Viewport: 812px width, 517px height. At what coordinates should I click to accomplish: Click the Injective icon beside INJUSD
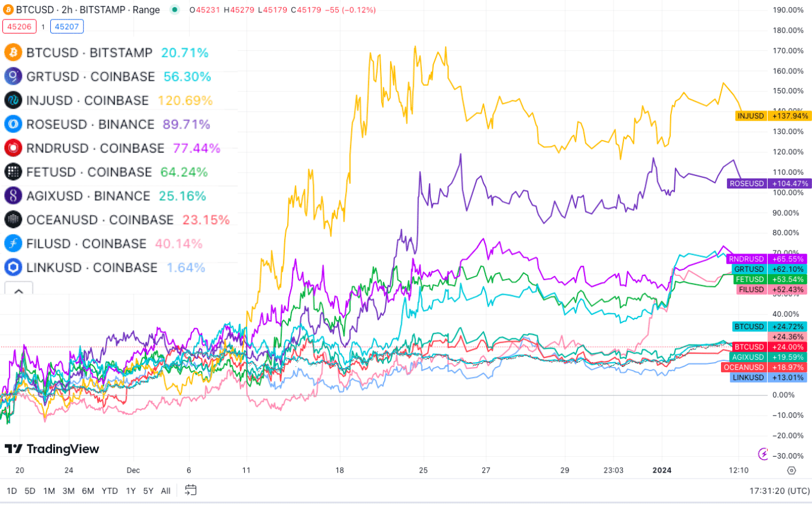click(13, 100)
